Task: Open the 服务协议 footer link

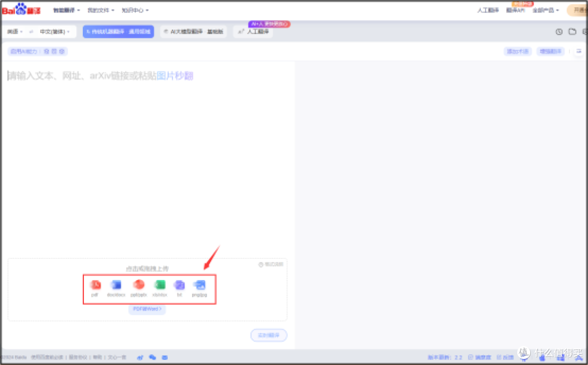Action: tap(78, 357)
